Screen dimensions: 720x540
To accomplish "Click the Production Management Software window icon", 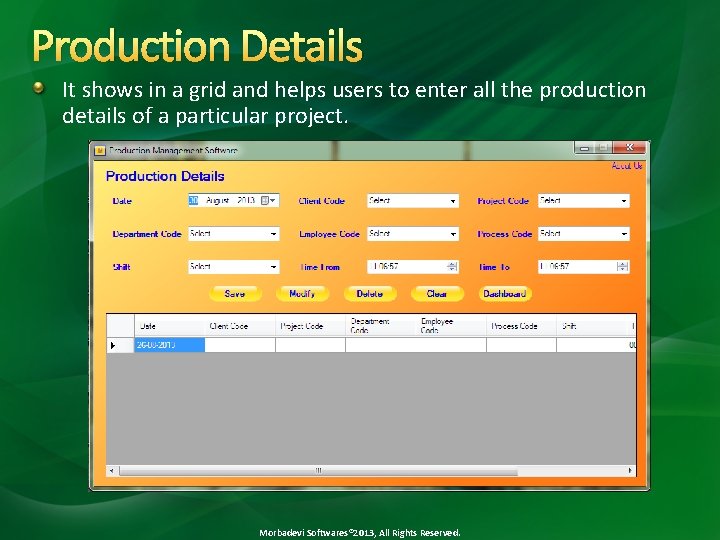I will coord(100,150).
